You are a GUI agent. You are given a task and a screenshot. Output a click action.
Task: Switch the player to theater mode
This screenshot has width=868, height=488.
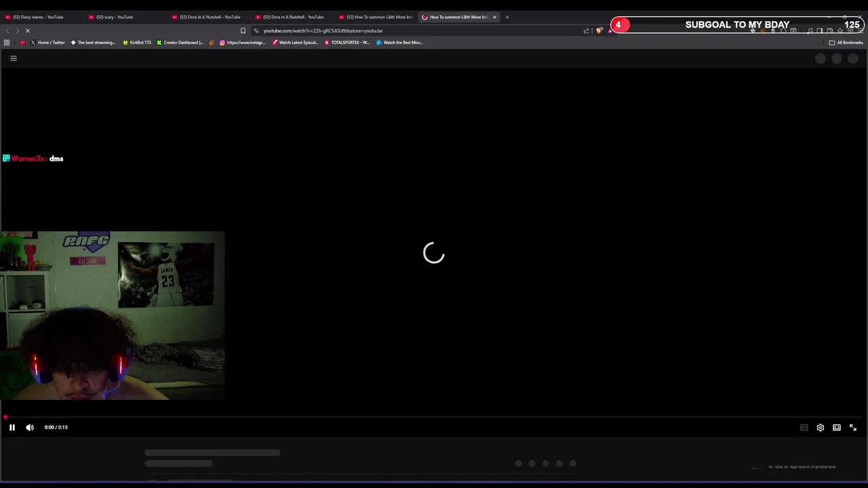(837, 428)
